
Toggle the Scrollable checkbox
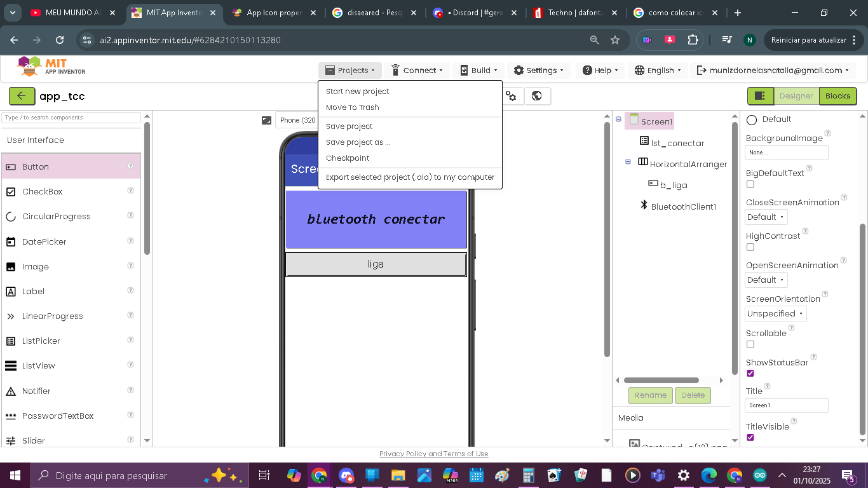750,344
